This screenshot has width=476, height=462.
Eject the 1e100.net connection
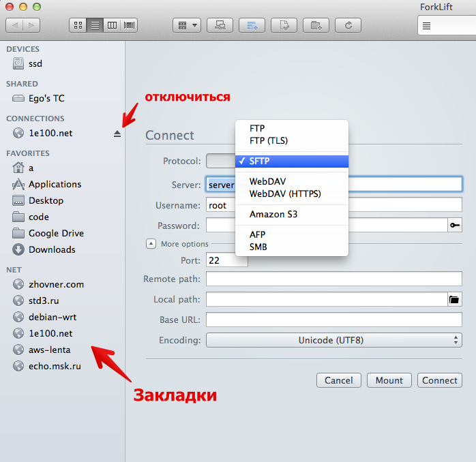tap(117, 134)
